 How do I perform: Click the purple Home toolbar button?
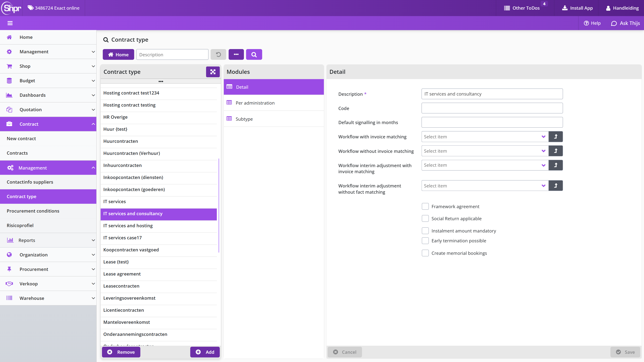(x=118, y=55)
